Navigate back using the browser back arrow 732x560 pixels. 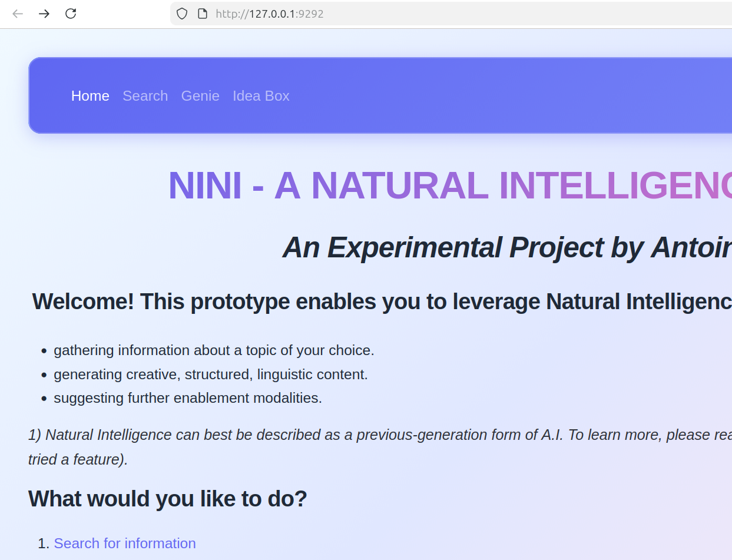click(17, 14)
